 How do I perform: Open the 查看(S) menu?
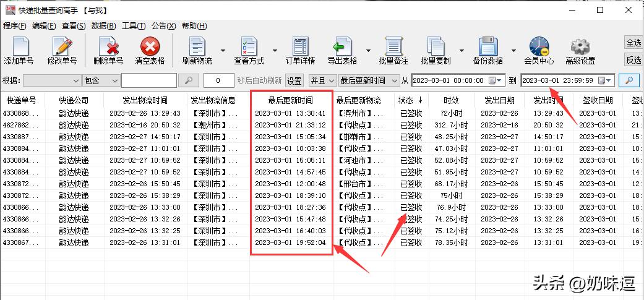click(74, 26)
